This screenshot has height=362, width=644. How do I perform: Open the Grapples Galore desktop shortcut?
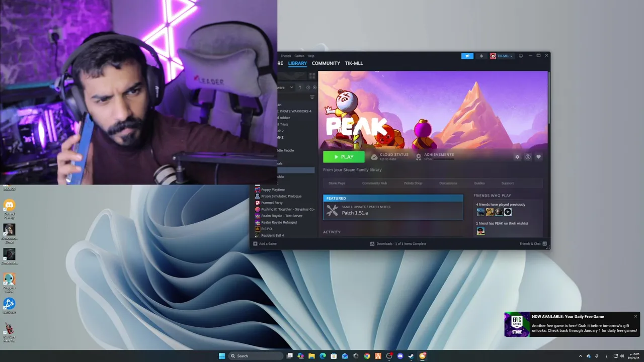point(9,283)
